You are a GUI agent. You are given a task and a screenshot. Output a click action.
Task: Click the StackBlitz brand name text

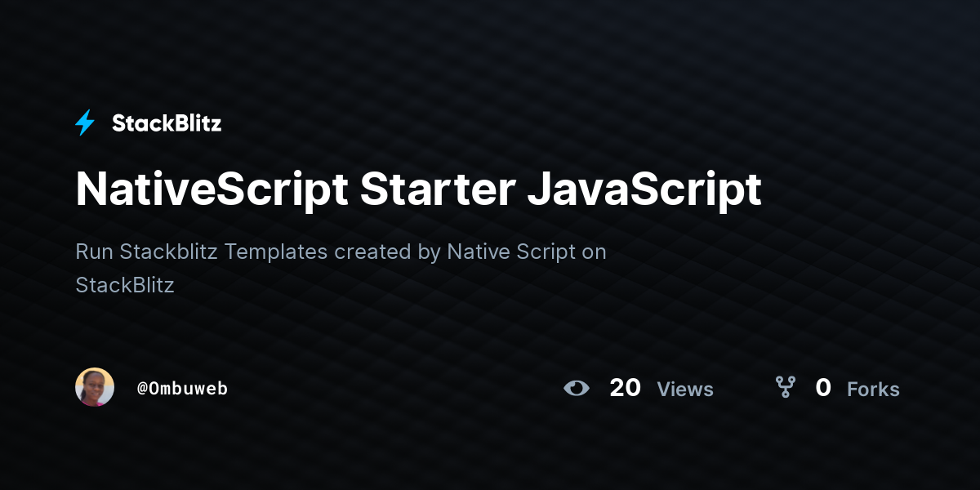coord(167,122)
